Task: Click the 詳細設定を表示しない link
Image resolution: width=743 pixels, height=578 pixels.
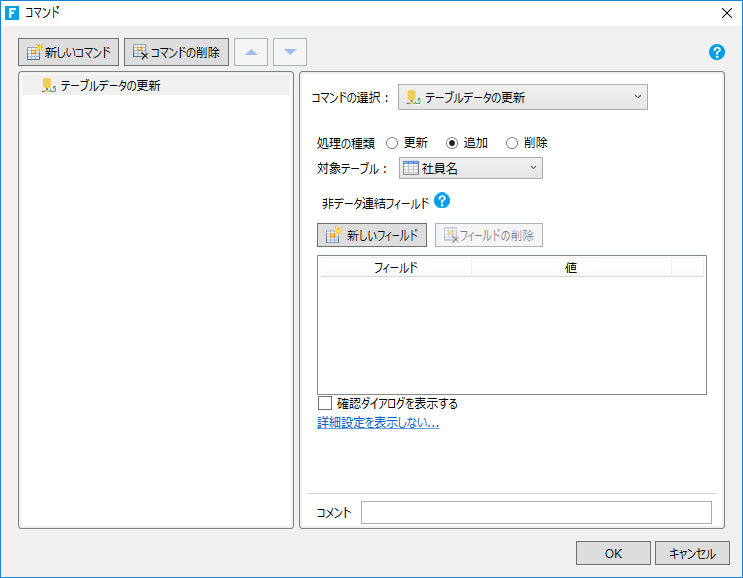Action: [x=378, y=423]
